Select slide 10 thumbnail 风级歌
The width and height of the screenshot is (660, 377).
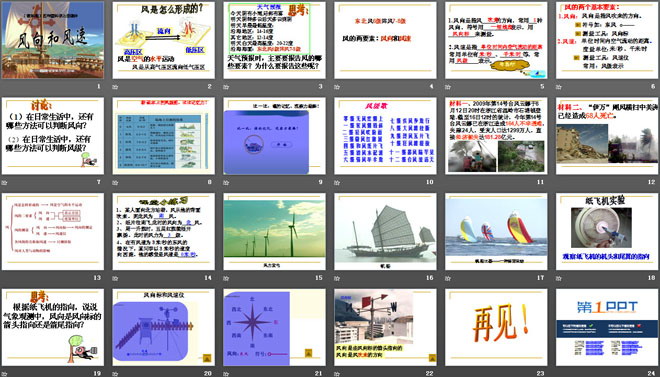tap(385, 136)
